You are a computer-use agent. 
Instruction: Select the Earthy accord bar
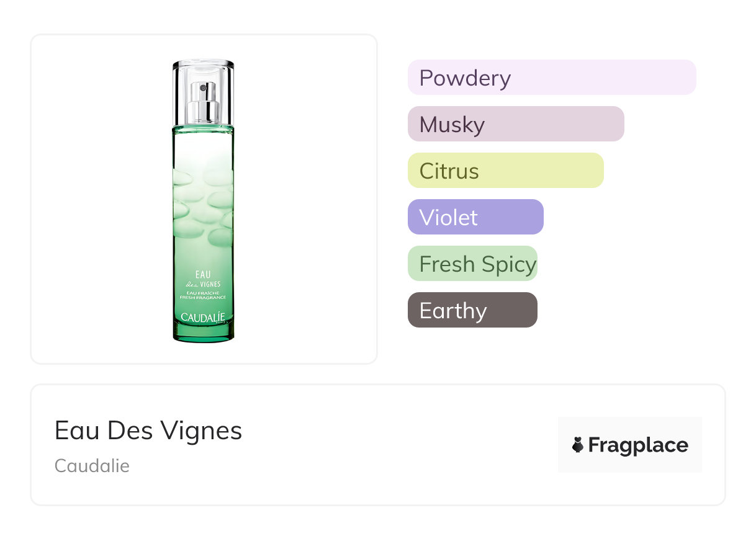point(472,310)
